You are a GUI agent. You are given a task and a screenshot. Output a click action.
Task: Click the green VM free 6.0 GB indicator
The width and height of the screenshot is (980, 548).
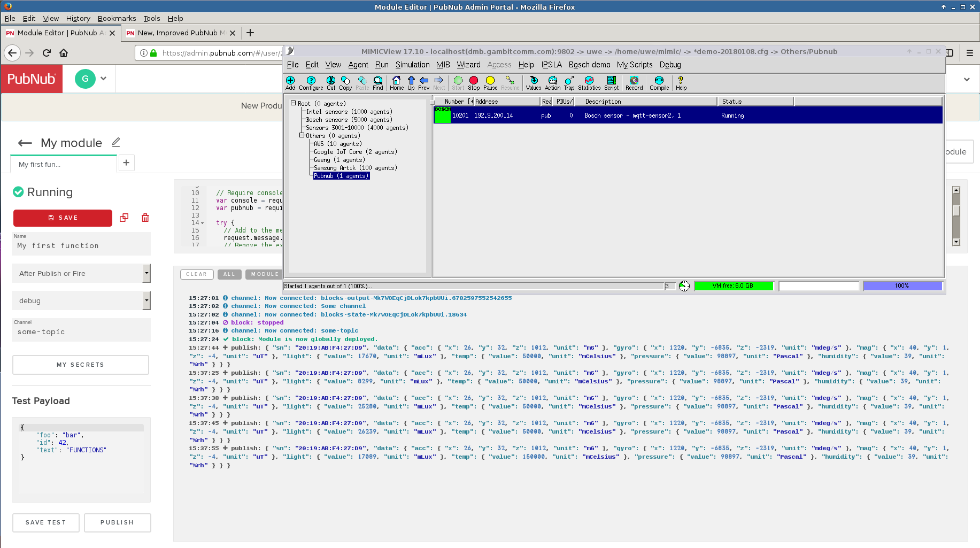(x=733, y=286)
